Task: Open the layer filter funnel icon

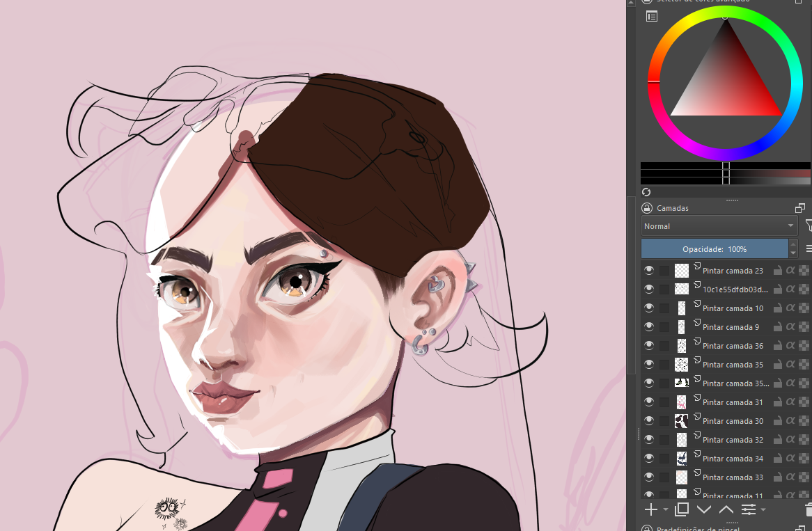Action: (809, 225)
